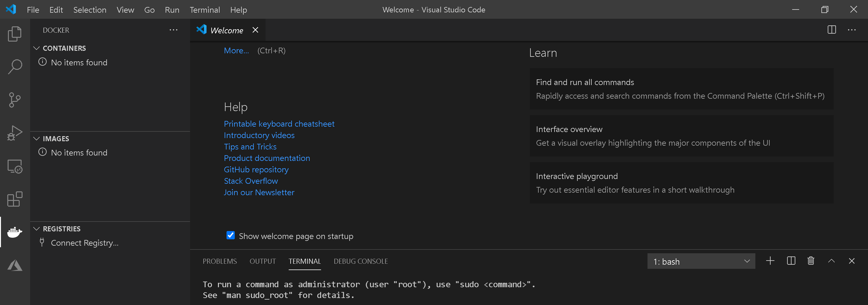
Task: Open the View menu
Action: tap(125, 10)
